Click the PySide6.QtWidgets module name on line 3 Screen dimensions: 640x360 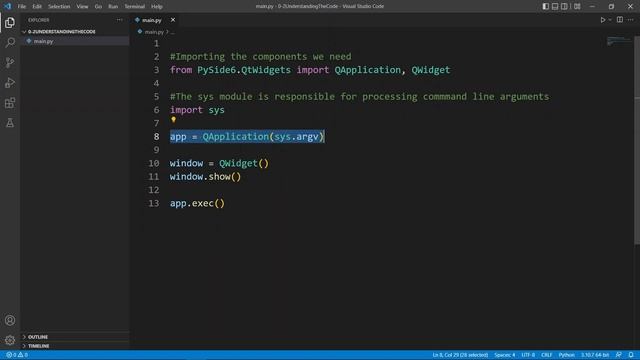click(244, 70)
